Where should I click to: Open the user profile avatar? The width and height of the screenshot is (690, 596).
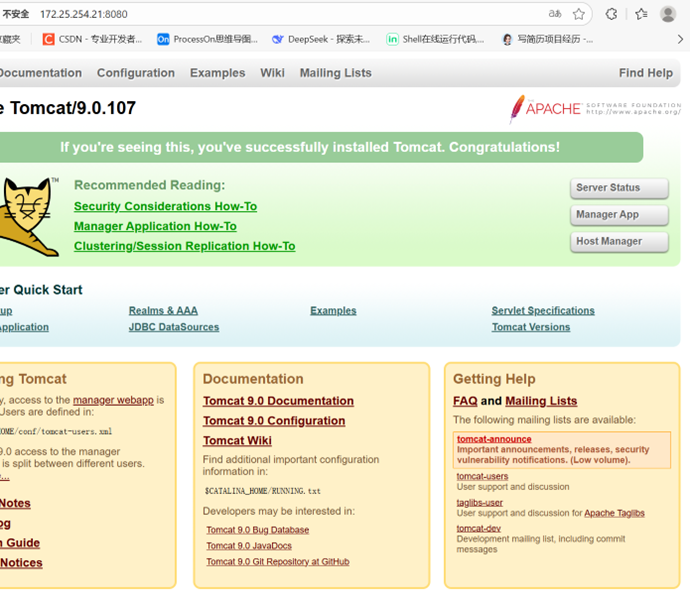pyautogui.click(x=668, y=14)
